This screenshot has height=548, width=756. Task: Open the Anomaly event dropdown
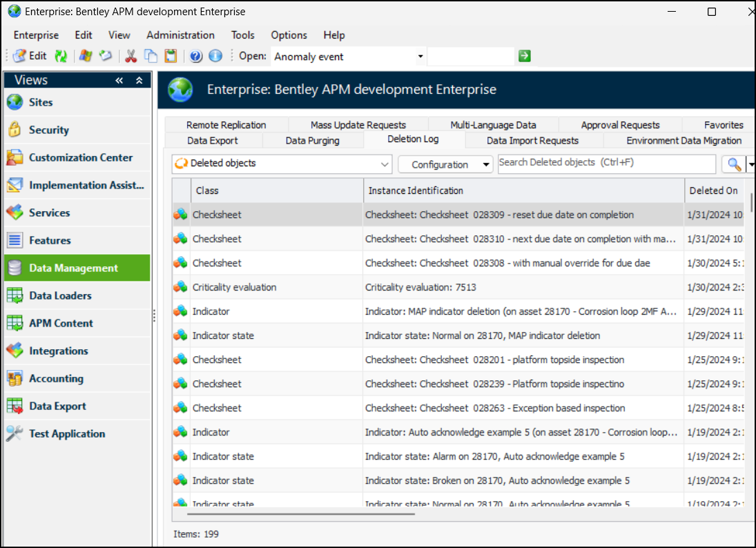[420, 57]
